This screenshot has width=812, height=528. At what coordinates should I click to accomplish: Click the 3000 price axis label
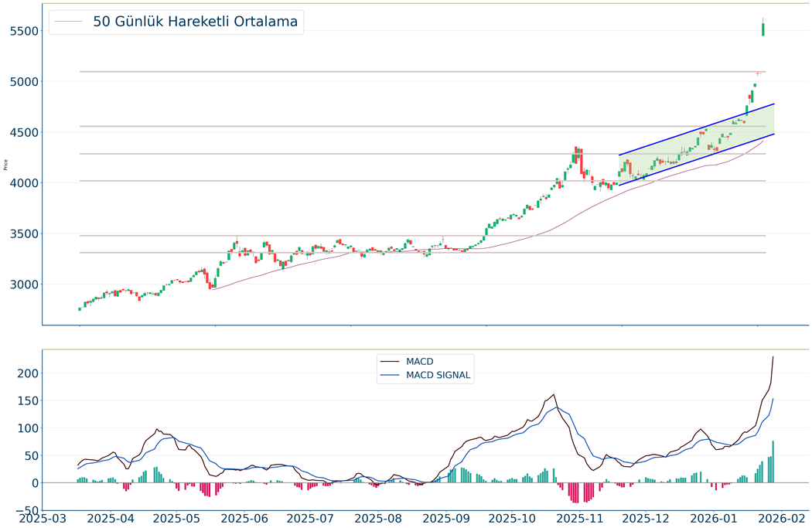[23, 284]
